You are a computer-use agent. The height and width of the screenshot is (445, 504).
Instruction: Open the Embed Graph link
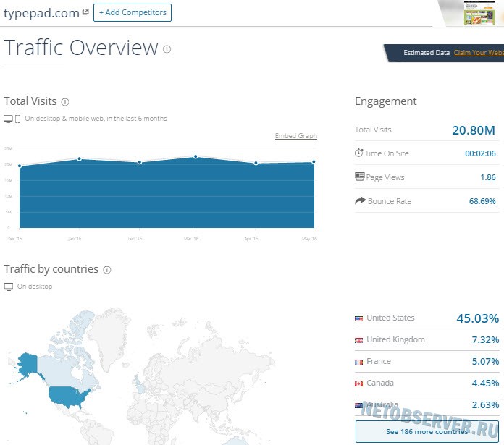coord(296,136)
